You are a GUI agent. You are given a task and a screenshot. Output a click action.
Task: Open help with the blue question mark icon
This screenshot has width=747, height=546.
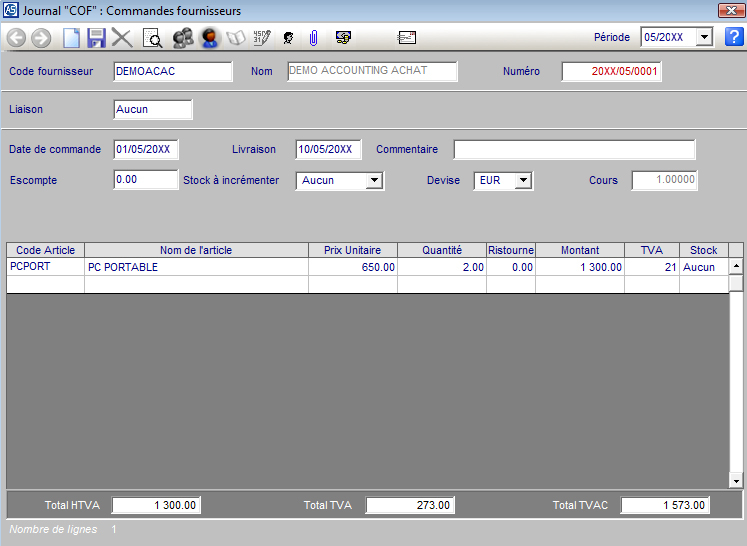[x=734, y=37]
